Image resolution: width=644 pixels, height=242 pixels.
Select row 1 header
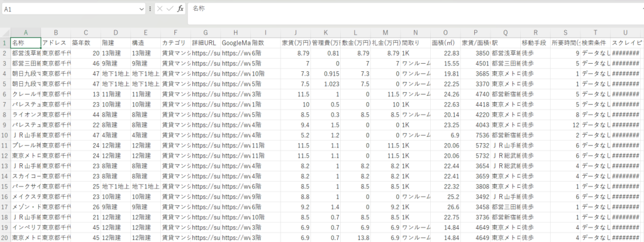[5, 43]
